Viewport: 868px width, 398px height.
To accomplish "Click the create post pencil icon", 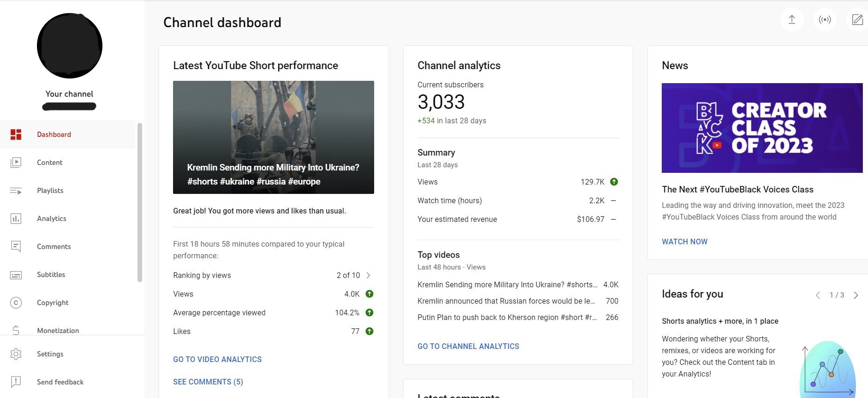I will click(857, 20).
